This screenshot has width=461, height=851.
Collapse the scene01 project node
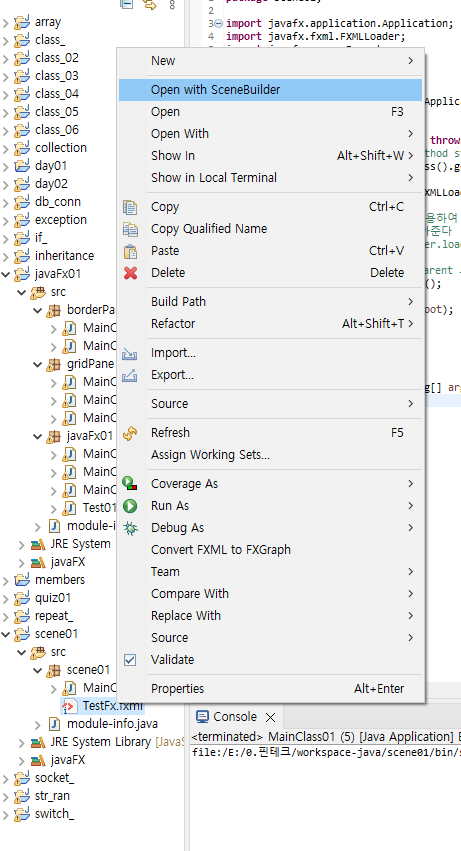pyautogui.click(x=6, y=634)
